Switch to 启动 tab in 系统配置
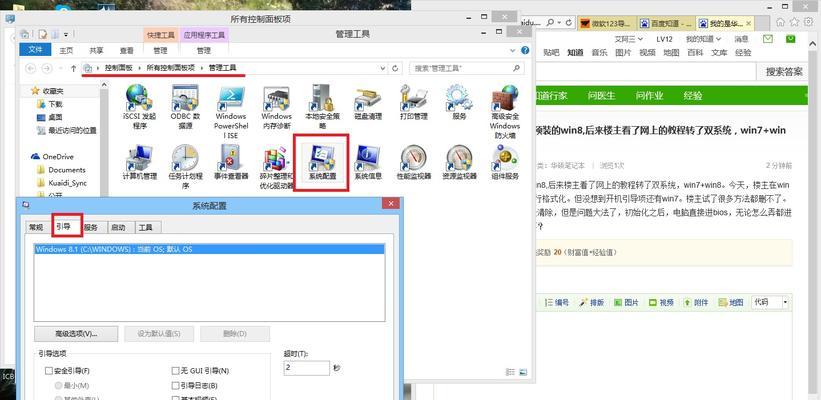821x400 pixels. pos(118,227)
